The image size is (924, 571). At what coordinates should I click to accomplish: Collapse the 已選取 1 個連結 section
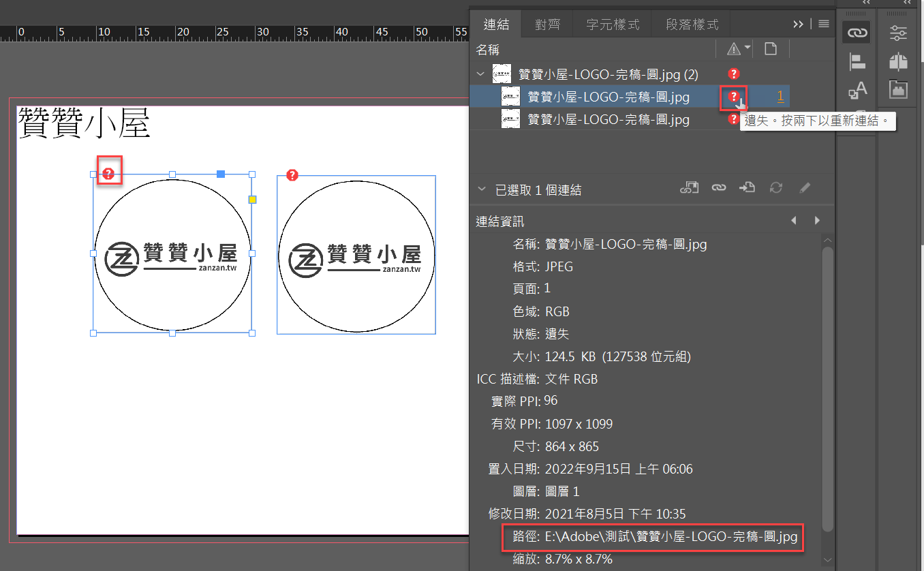tap(482, 189)
